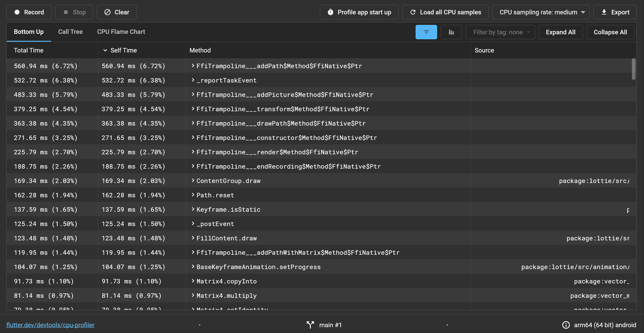The width and height of the screenshot is (644, 333).
Task: Switch to Bottom Up tab
Action: click(29, 32)
